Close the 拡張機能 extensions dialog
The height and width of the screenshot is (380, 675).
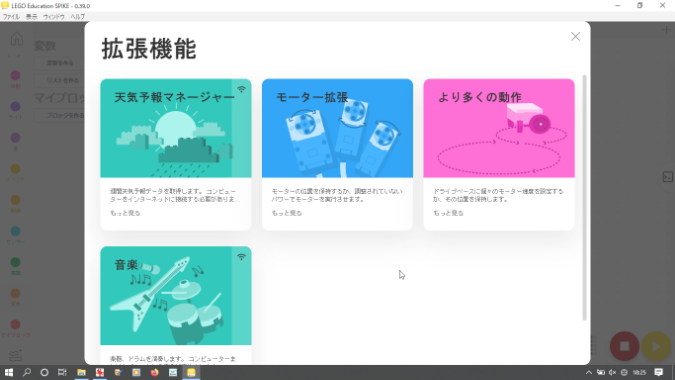[x=575, y=37]
